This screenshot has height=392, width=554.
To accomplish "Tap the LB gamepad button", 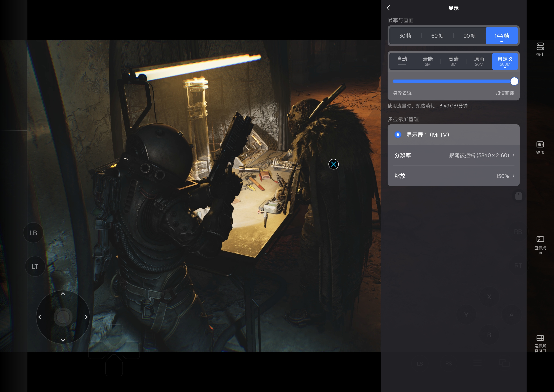I will click(33, 233).
